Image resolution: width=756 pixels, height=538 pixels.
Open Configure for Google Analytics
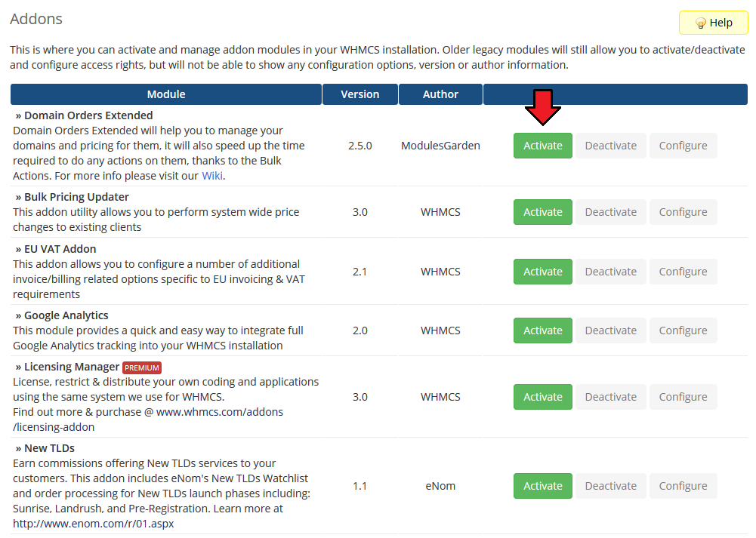click(683, 330)
